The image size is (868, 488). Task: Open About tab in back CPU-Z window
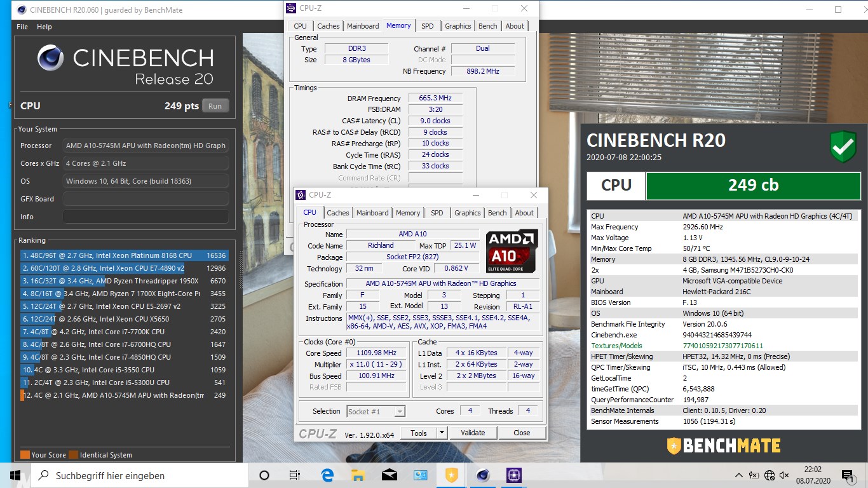515,26
